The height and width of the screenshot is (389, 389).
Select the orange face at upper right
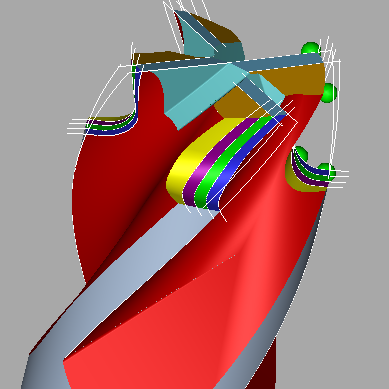[300, 81]
